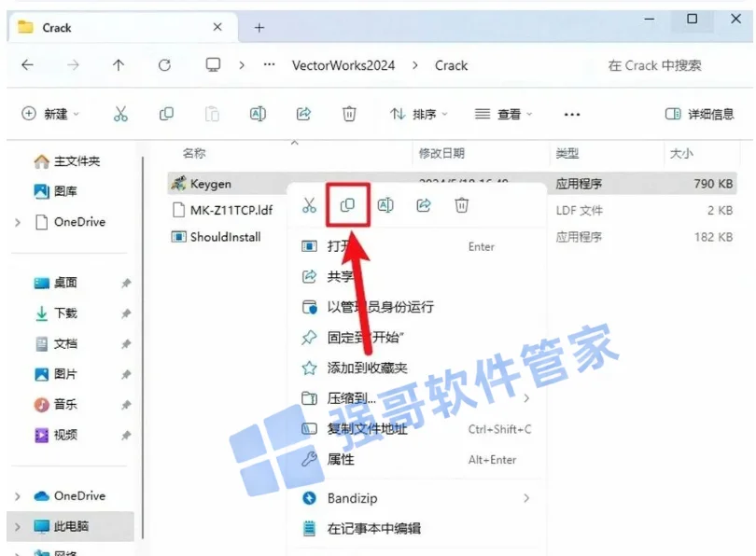Open the Sort dropdown
The image size is (756, 556).
(418, 114)
